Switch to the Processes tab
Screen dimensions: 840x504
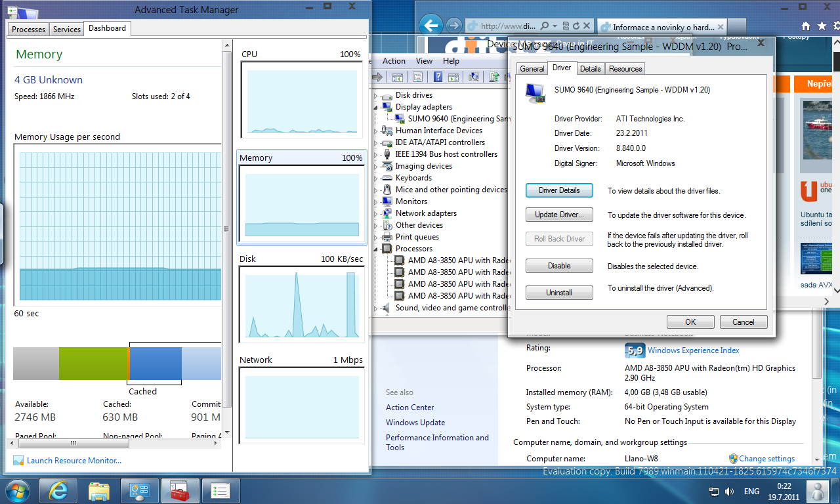29,30
